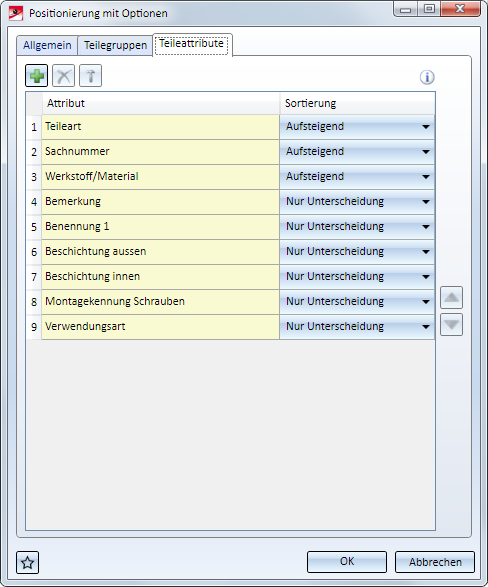Select the Montagekennung Schrauben attribute cell
The image size is (488, 587).
161,302
